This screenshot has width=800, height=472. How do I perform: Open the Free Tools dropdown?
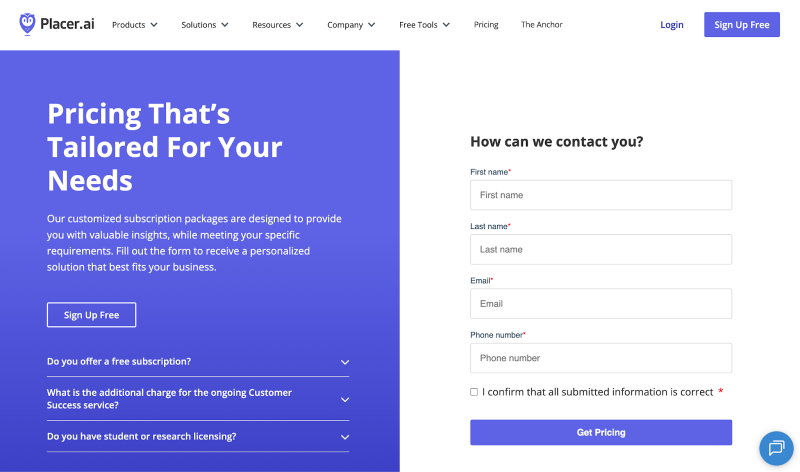[424, 25]
